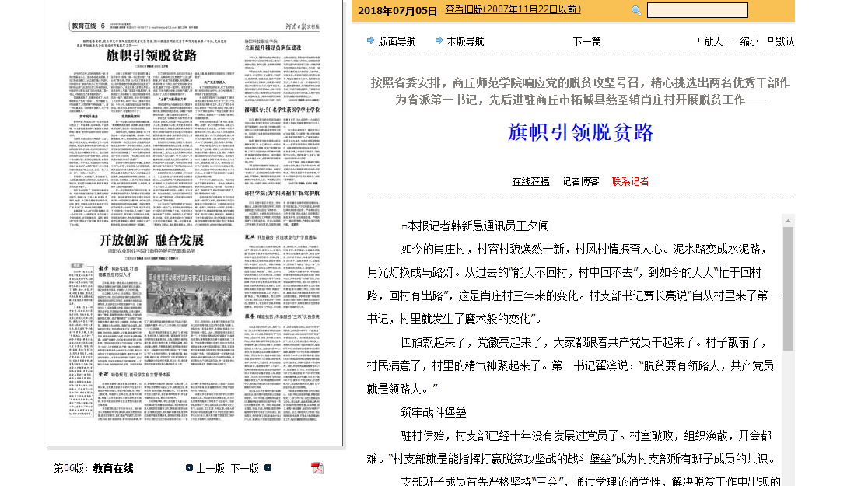Click the article vertical scrollbar thumb
Viewport: 868px width, 486px height.
[x=789, y=288]
